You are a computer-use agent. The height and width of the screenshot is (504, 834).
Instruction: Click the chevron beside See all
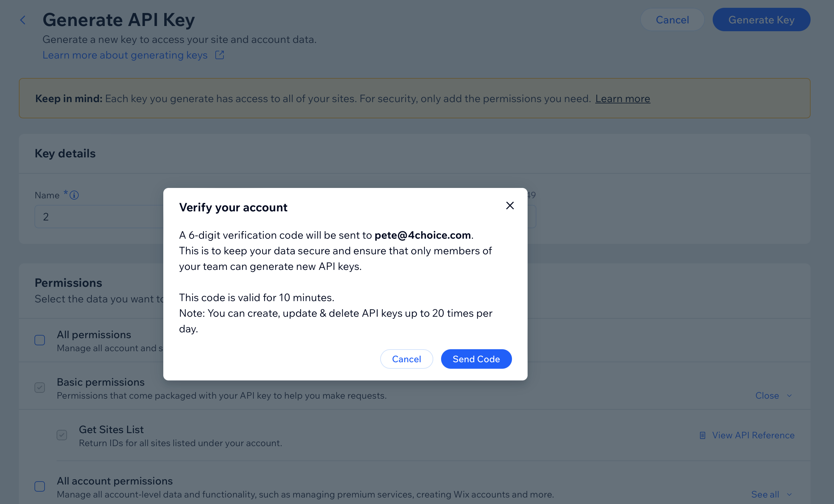[x=790, y=494]
